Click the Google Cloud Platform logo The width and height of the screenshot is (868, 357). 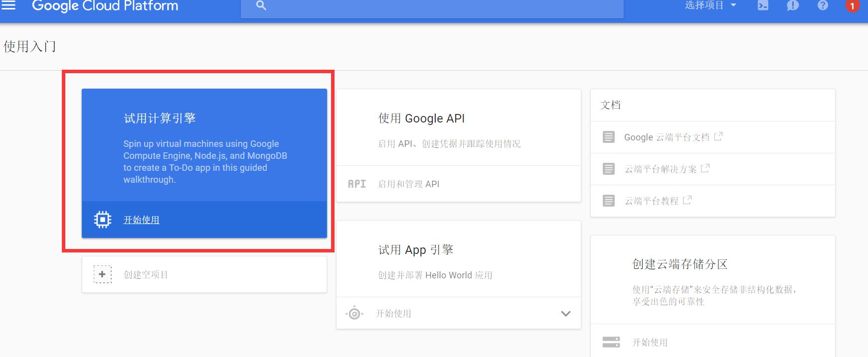tap(105, 6)
